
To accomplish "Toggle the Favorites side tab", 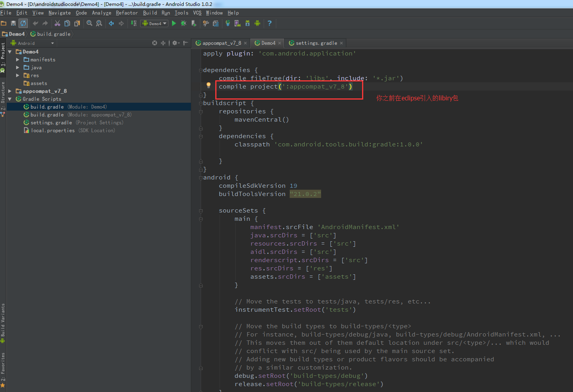I will pyautogui.click(x=3, y=369).
